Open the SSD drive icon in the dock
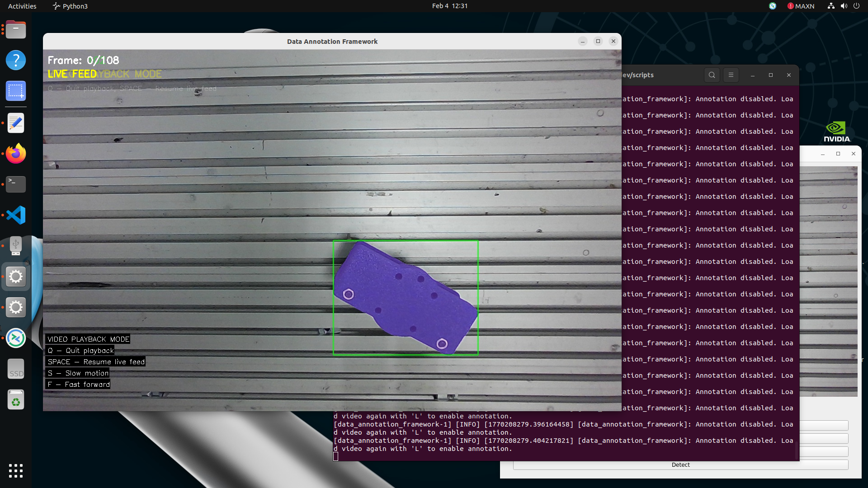The width and height of the screenshot is (868, 488). [x=16, y=369]
